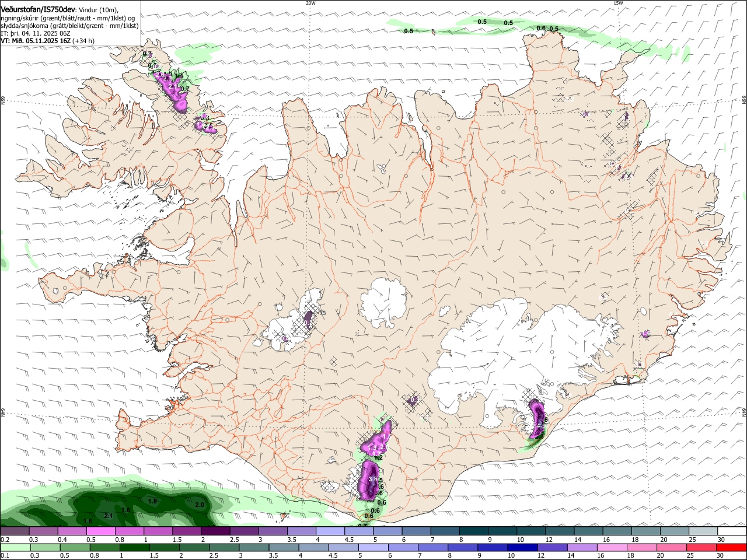
Task: Click the 2.0 rainfall value offshore
Action: pos(200,505)
